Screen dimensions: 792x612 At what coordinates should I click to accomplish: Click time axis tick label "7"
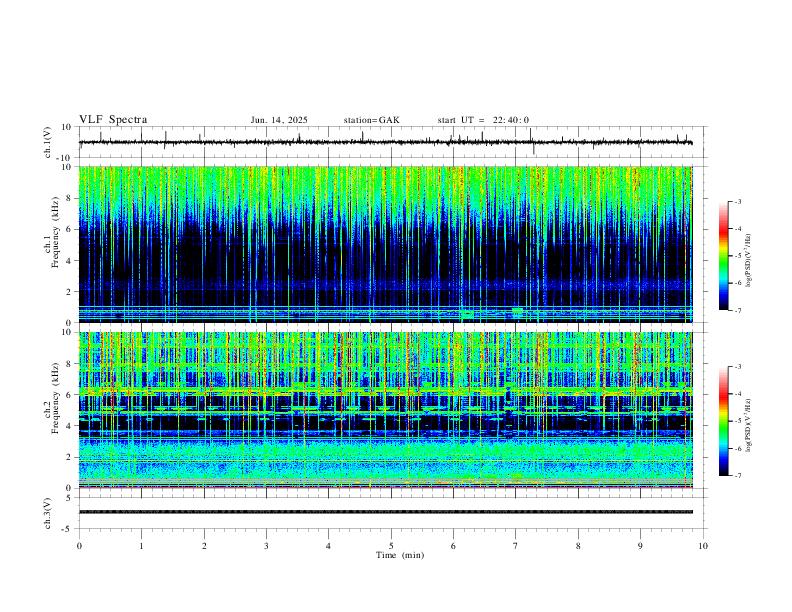516,546
